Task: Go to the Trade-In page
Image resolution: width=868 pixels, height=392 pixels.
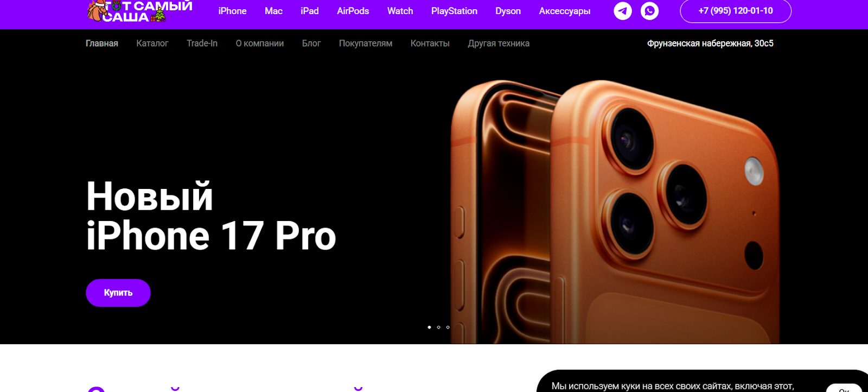Action: click(202, 43)
